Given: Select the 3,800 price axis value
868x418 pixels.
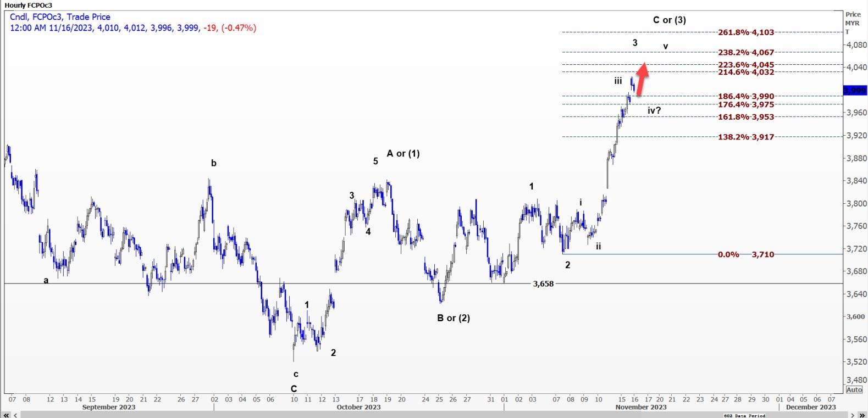Looking at the screenshot, I should click(x=857, y=203).
